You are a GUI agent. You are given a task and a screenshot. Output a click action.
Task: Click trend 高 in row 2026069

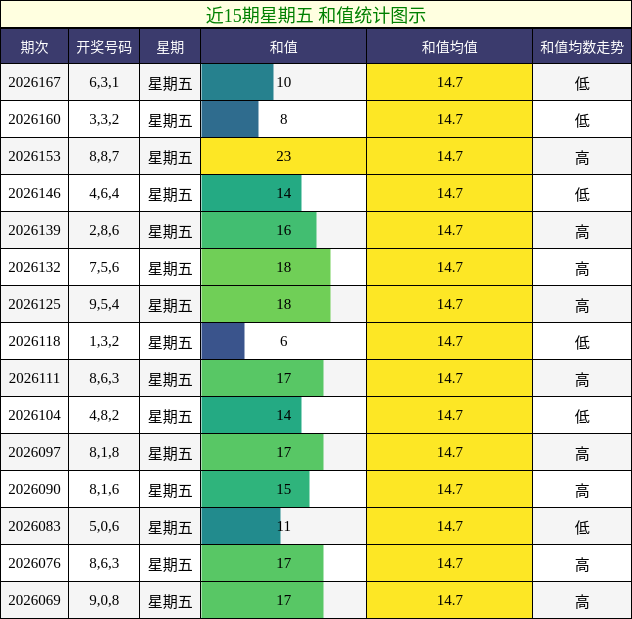coord(582,601)
